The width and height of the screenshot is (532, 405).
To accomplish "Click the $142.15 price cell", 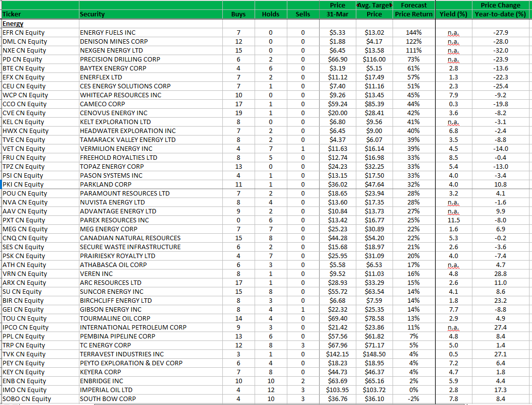I will pos(337,354).
